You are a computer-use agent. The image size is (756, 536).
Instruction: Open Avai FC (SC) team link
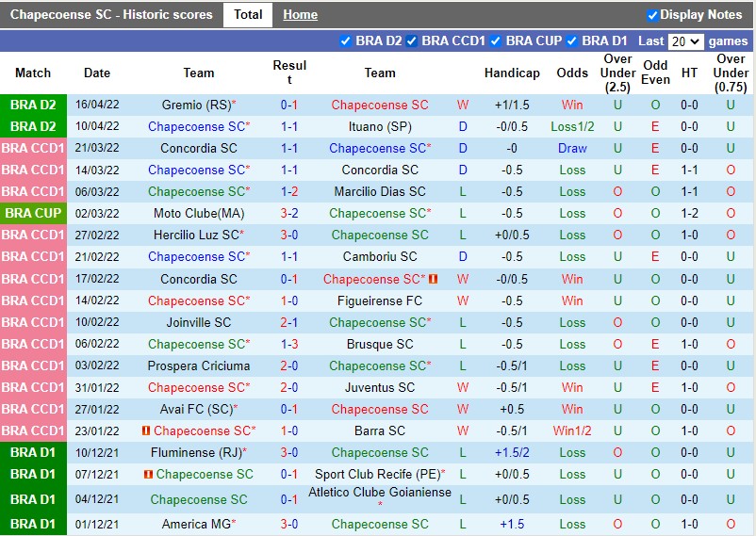197,409
